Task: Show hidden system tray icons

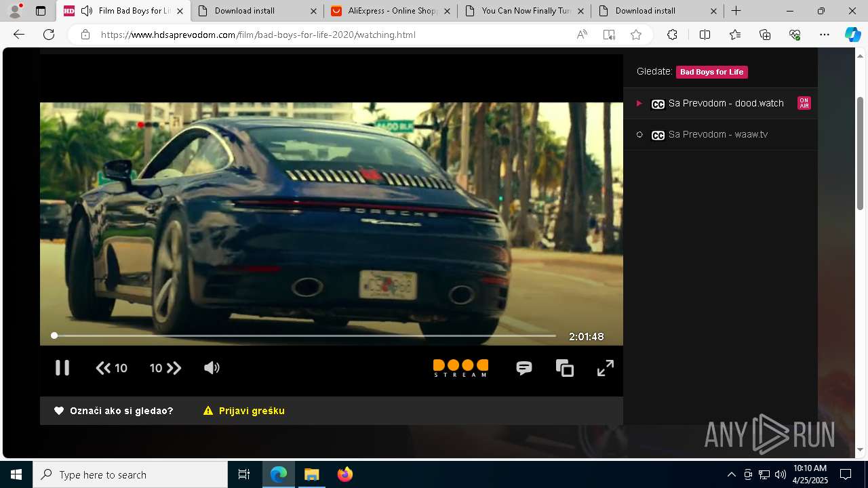Action: coord(732,474)
